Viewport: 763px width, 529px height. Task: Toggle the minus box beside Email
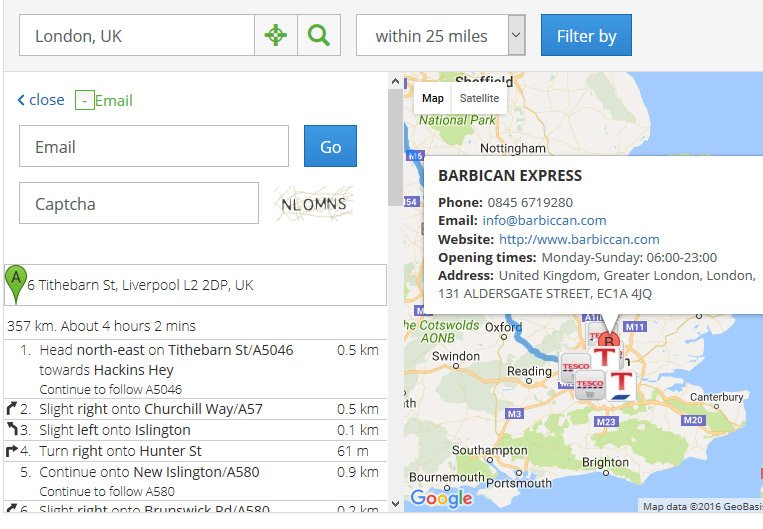[85, 100]
